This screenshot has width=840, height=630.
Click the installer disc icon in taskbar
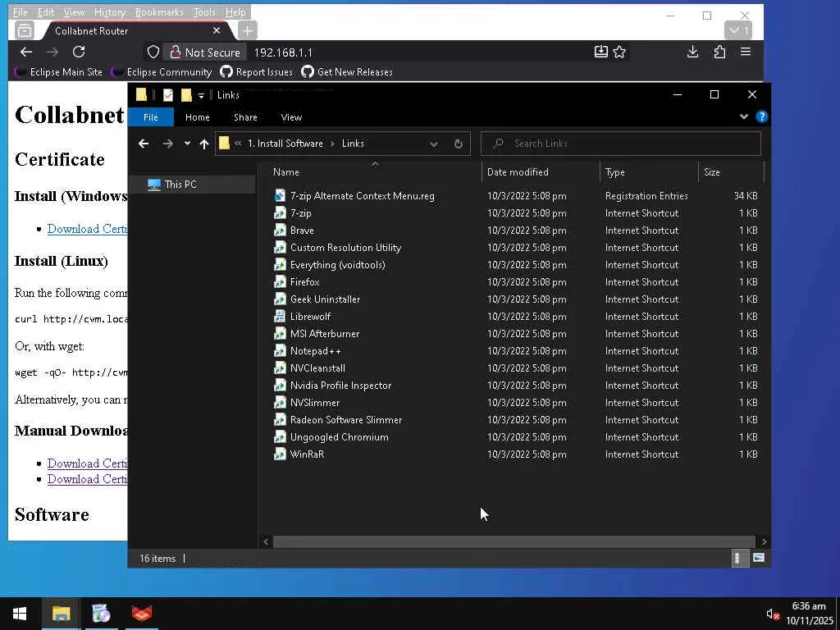click(x=101, y=614)
